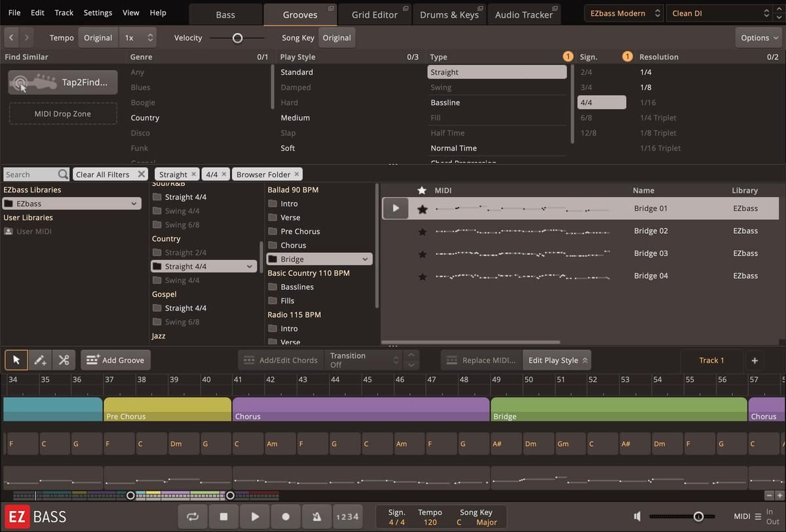Open the EZbass Modern preset dropdown
The height and width of the screenshot is (532, 786).
click(x=623, y=13)
